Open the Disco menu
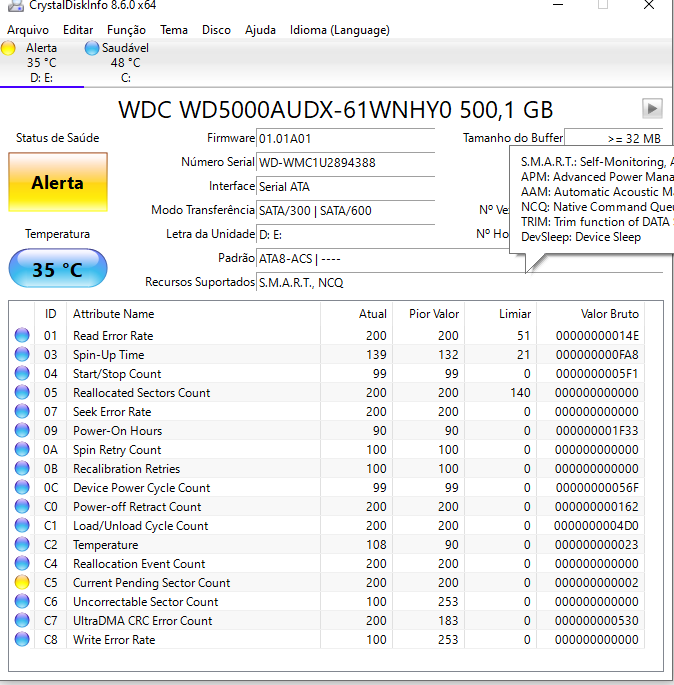The height and width of the screenshot is (685, 674). click(x=216, y=30)
